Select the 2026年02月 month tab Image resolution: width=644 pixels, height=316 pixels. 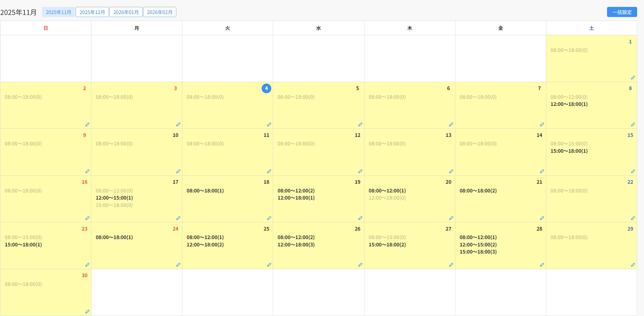tap(160, 12)
